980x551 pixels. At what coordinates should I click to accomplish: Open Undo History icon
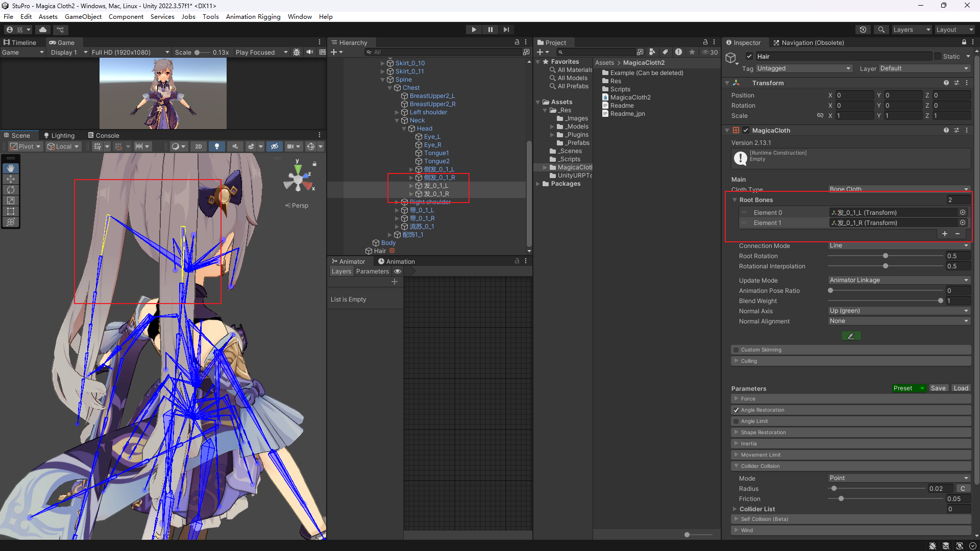point(863,30)
